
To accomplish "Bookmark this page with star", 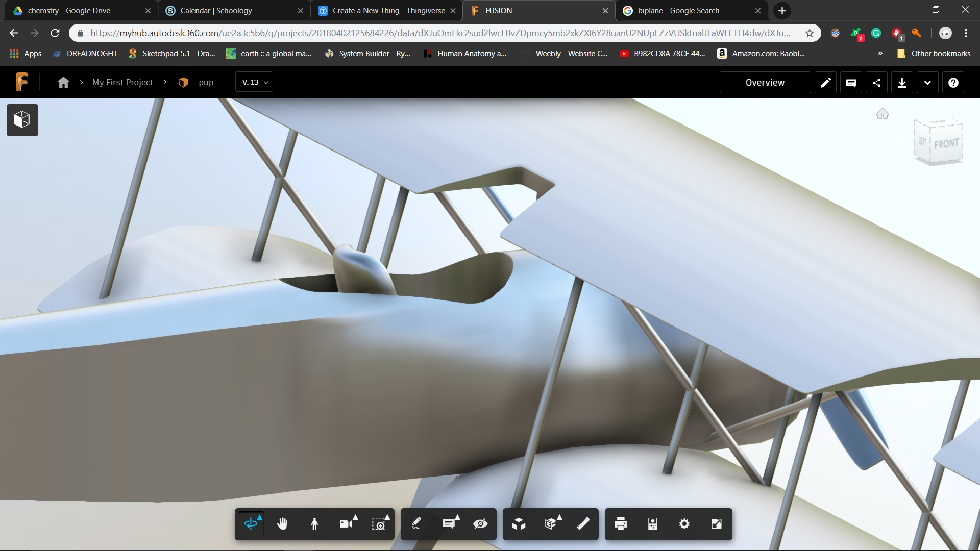I will 810,33.
